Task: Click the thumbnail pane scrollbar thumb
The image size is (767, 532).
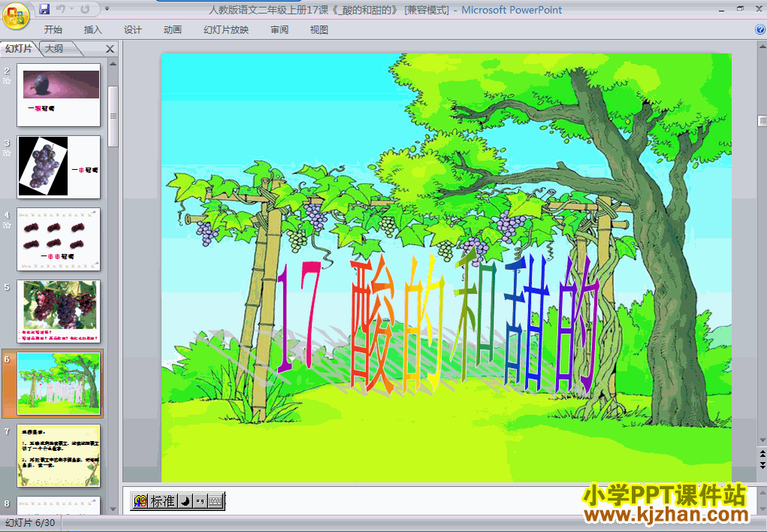Action: point(113,116)
